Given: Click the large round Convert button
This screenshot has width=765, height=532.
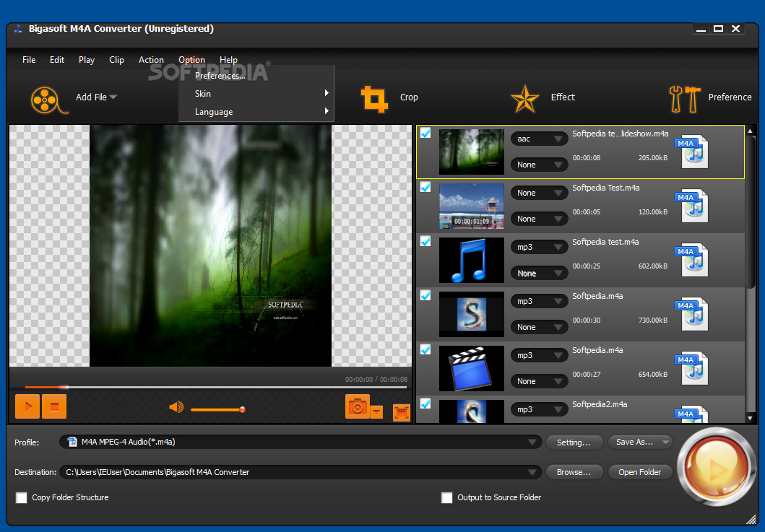Looking at the screenshot, I should (716, 466).
